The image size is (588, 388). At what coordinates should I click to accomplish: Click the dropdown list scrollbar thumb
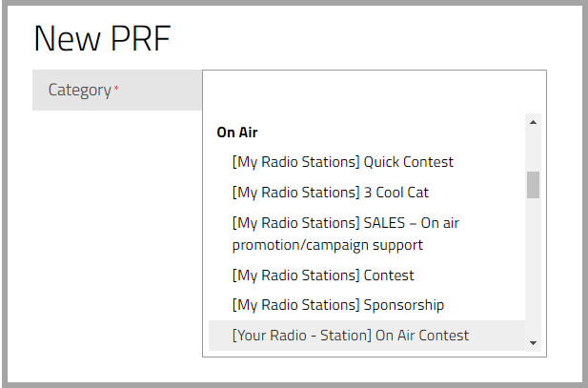coord(533,184)
